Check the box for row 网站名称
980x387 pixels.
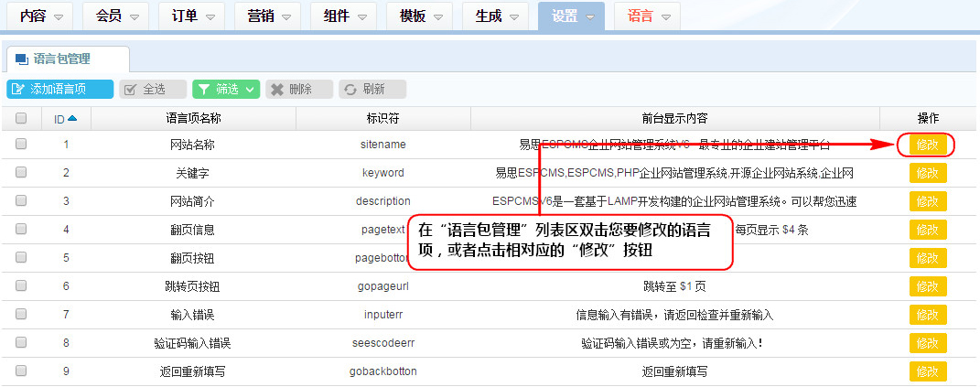point(21,144)
